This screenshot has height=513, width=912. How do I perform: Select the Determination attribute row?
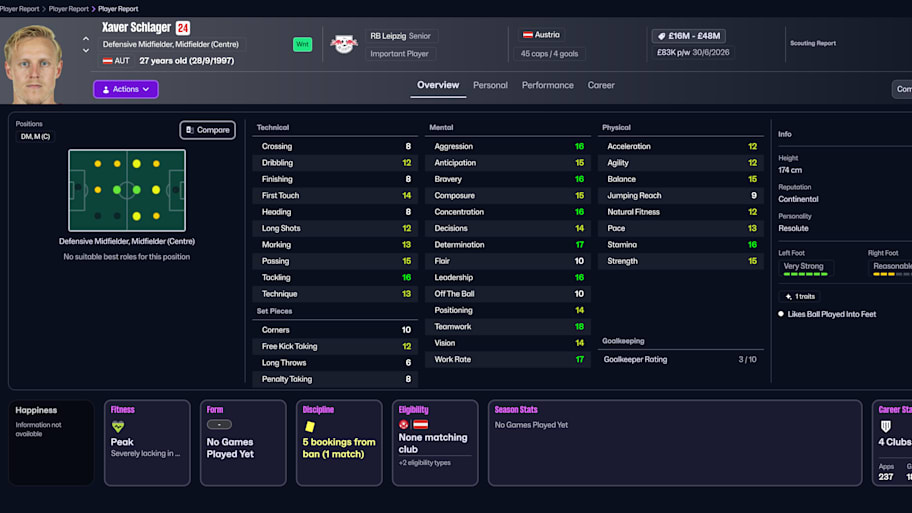click(x=508, y=245)
